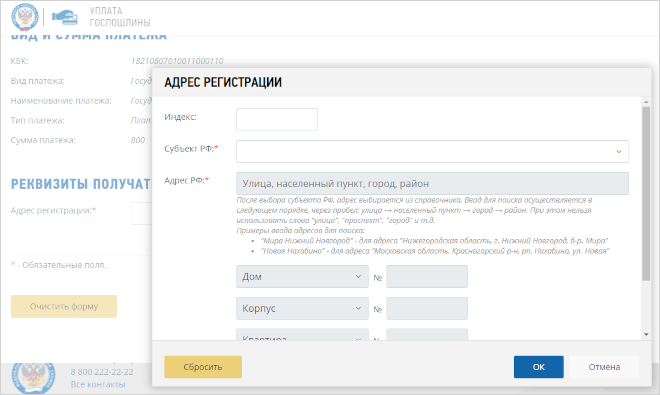Screen dimensions: 660x395
Task: Click the dialog scrollbar up arrow
Action: click(646, 102)
